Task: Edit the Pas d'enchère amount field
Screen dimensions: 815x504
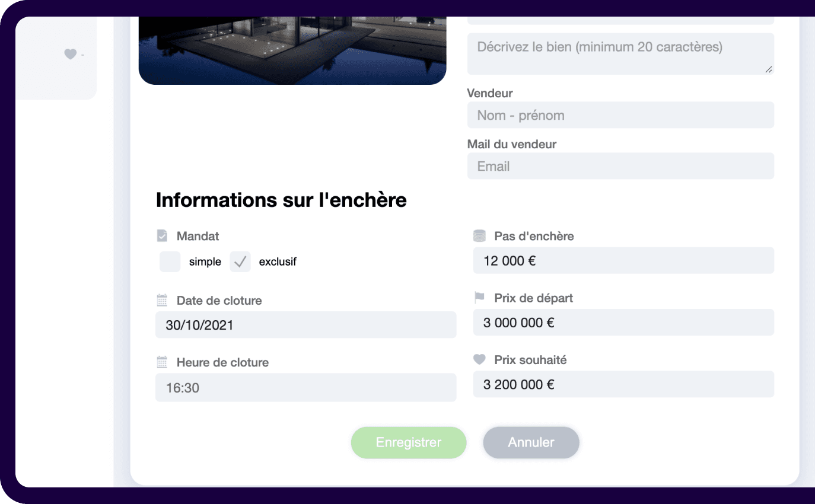Action: (x=623, y=261)
